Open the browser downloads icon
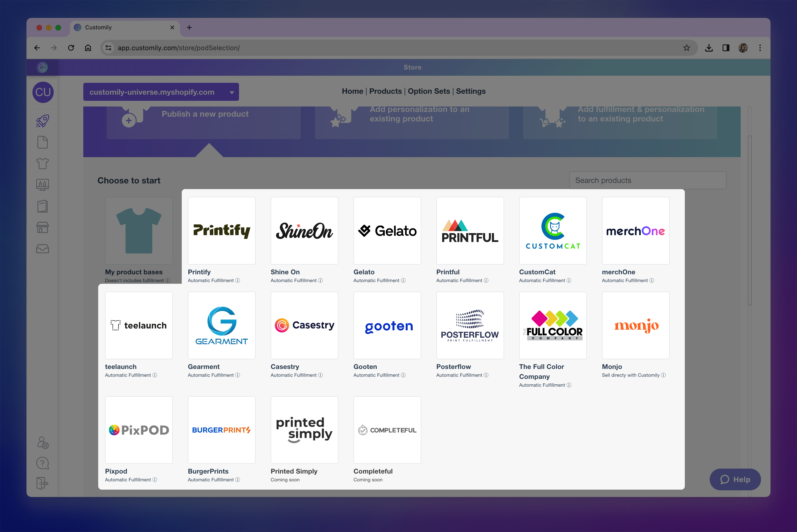Viewport: 797px width, 532px height. click(709, 48)
